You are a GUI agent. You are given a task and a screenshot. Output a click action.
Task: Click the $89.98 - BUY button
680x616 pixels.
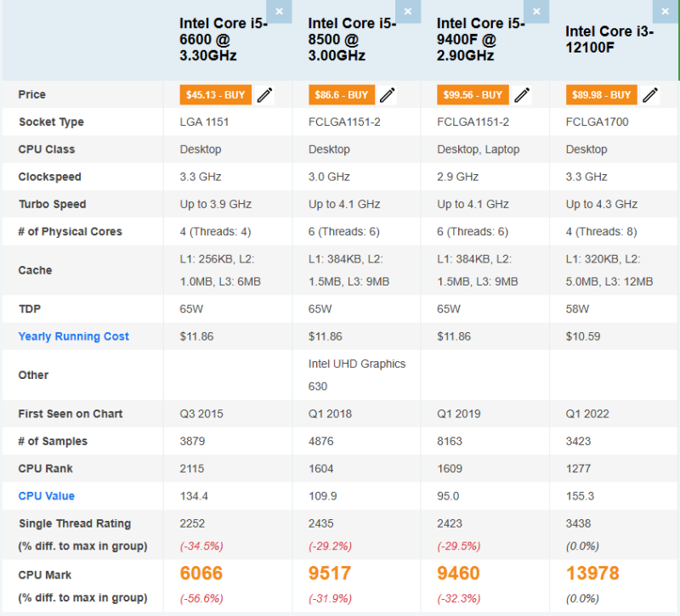tap(601, 95)
